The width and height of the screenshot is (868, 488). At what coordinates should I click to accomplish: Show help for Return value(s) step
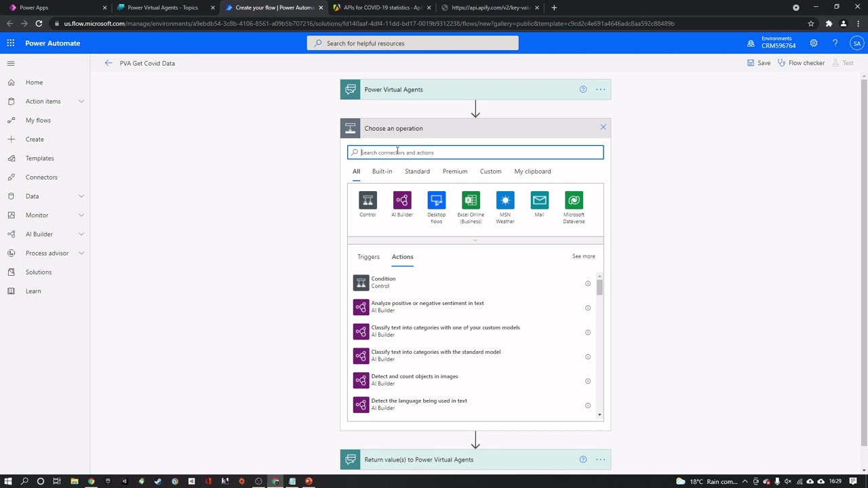coord(583,460)
